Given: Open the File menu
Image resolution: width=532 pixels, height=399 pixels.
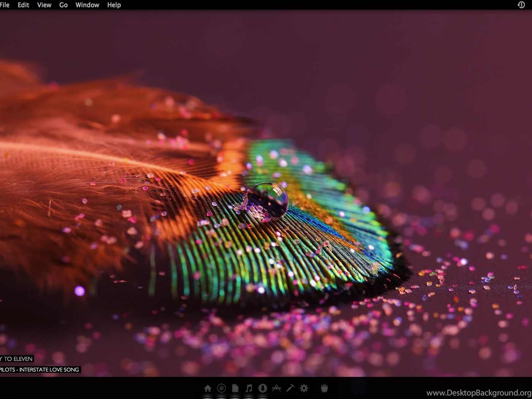Looking at the screenshot, I should (5, 5).
